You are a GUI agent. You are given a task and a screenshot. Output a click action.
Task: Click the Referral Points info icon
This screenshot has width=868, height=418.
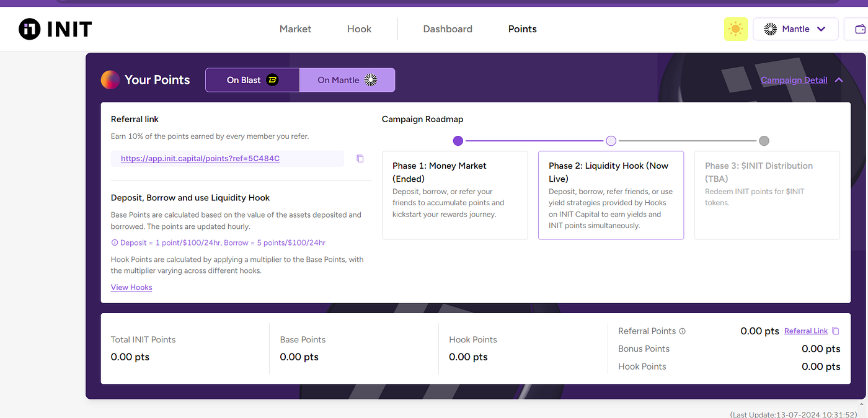click(683, 331)
